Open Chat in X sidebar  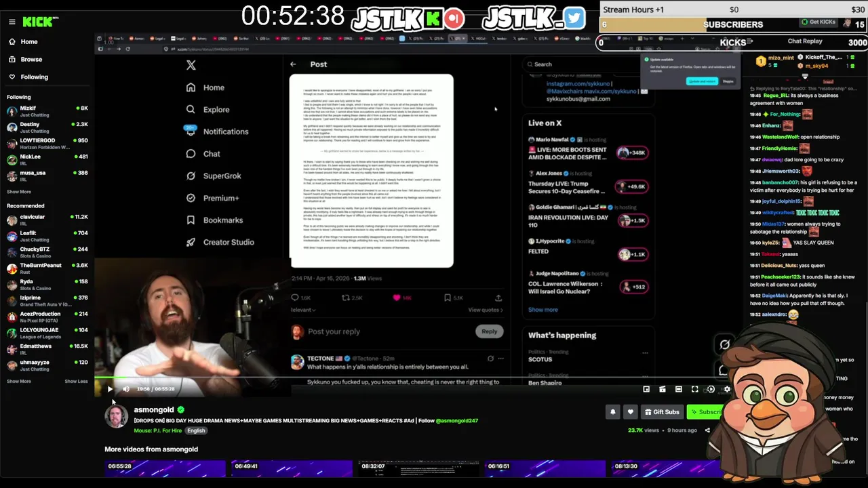point(203,154)
